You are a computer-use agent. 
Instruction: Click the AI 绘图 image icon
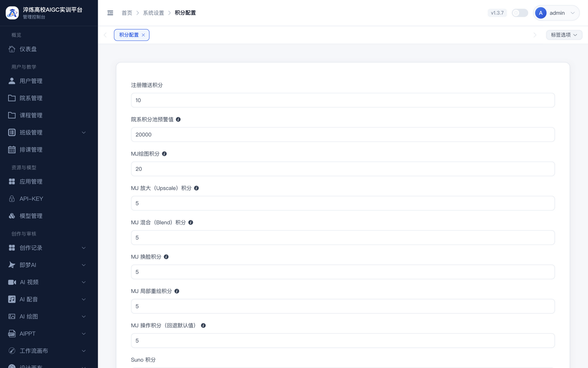click(12, 316)
